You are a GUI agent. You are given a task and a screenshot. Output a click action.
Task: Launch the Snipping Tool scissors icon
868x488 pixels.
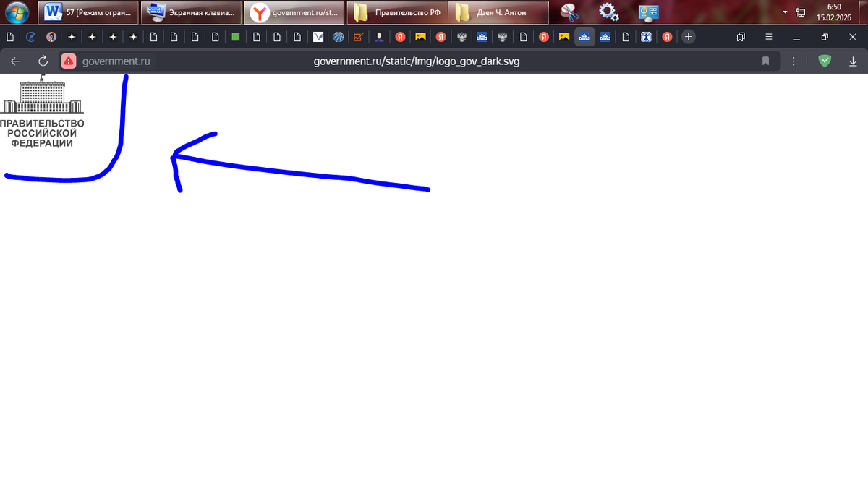point(571,12)
